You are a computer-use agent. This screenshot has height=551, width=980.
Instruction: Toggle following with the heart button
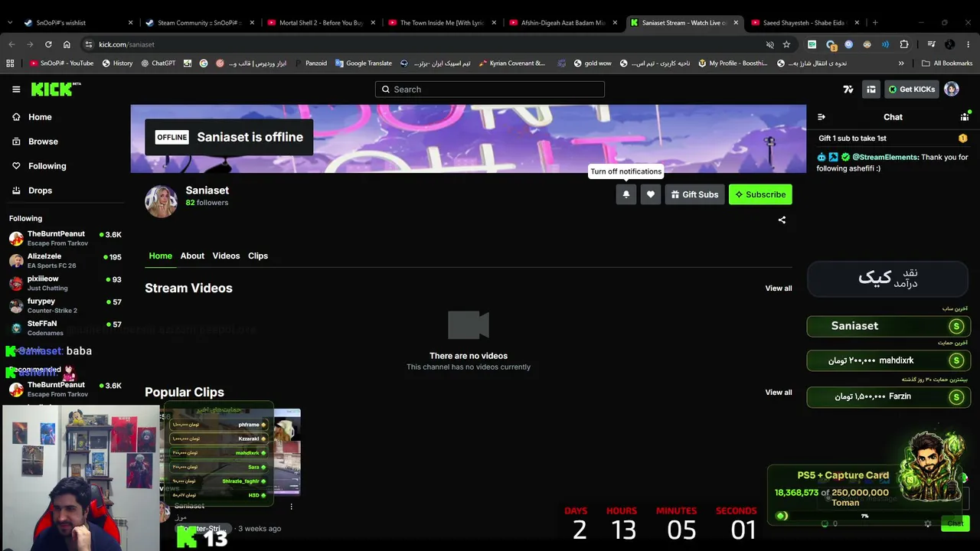click(x=651, y=194)
